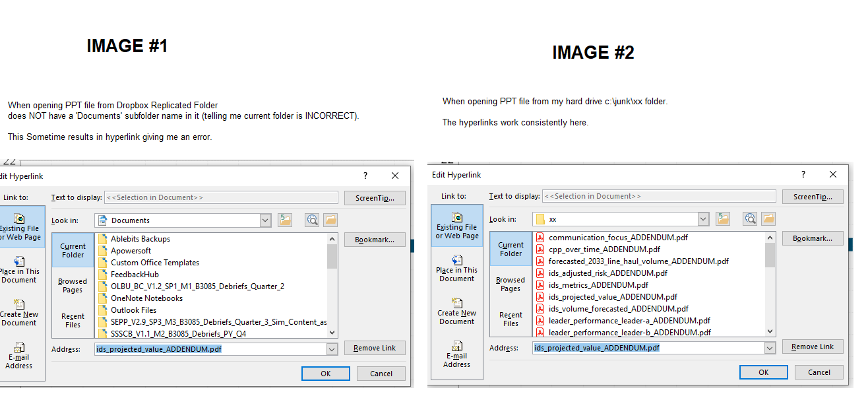Open the Look in Documents dropdown
This screenshot has height=398, width=868.
264,220
